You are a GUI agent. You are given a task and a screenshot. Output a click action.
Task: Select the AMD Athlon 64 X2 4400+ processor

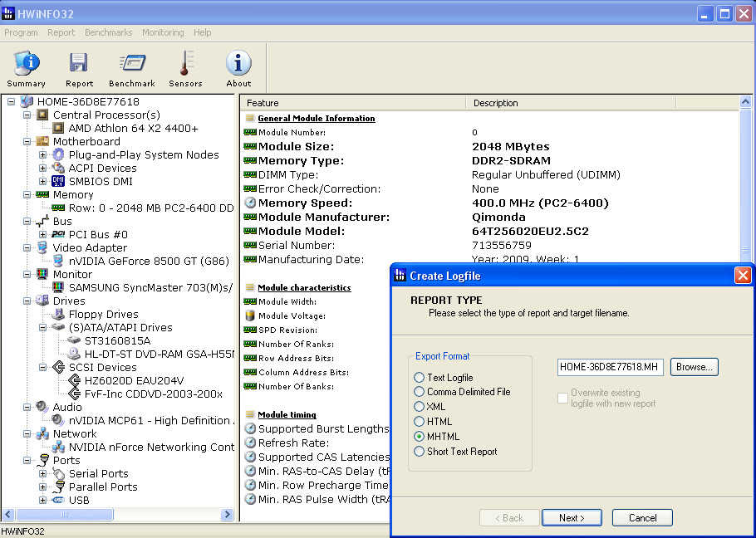click(x=133, y=128)
